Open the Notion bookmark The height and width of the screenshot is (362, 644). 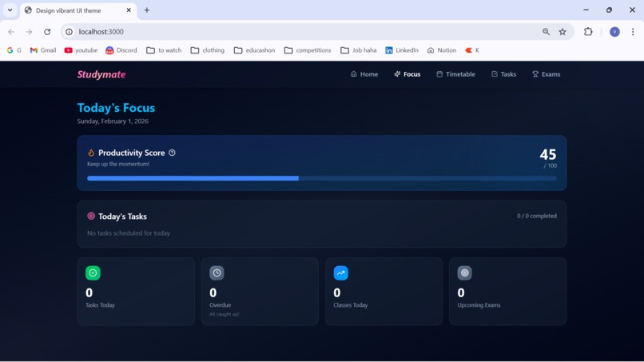[442, 50]
